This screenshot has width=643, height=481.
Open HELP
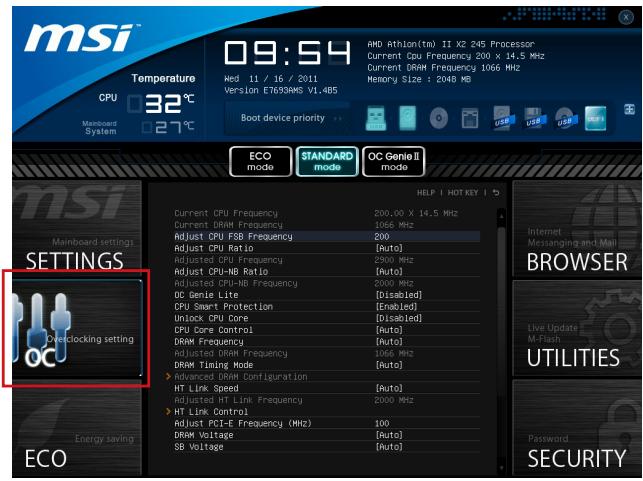426,193
